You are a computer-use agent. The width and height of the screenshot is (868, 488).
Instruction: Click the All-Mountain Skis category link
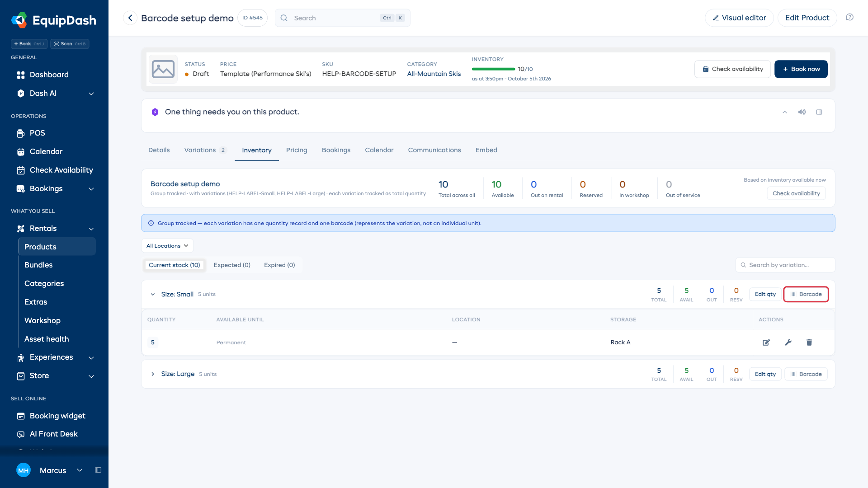pos(434,74)
